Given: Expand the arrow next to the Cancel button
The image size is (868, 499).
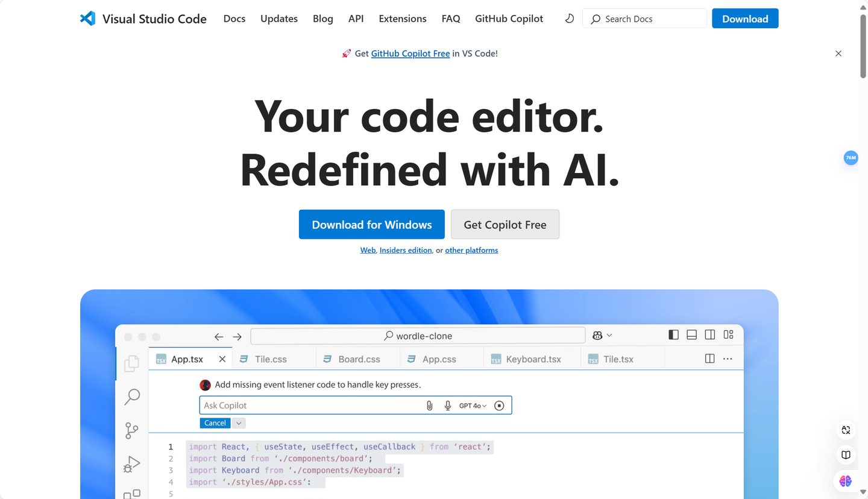Looking at the screenshot, I should [239, 423].
